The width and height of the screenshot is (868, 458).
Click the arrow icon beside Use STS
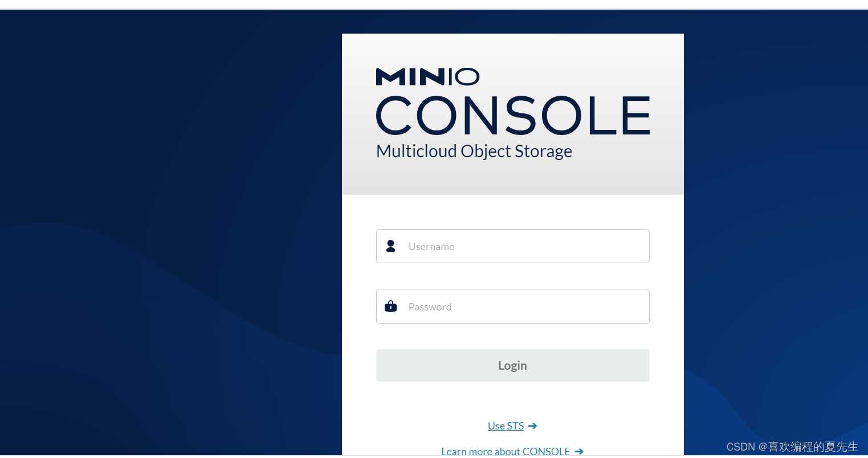coord(533,426)
